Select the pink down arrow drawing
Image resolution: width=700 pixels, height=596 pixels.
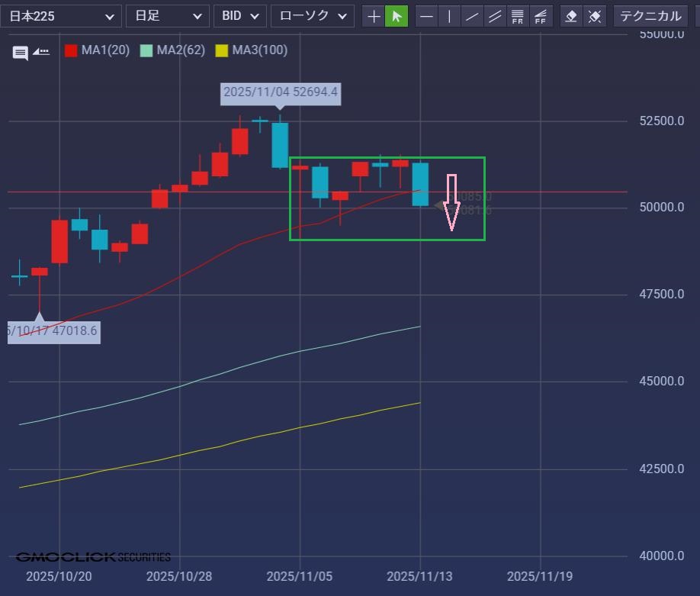[451, 203]
